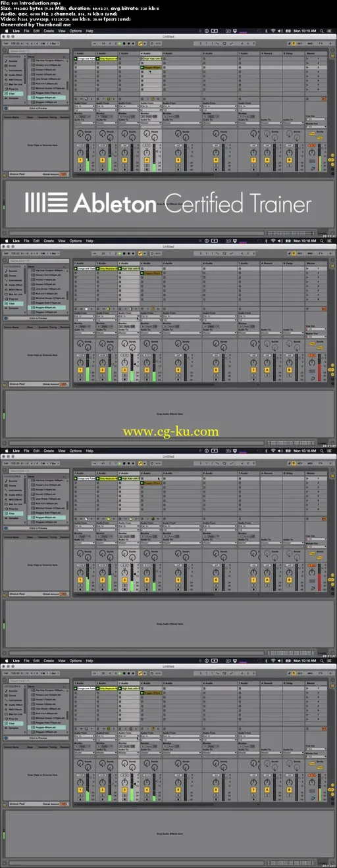Image resolution: width=337 pixels, height=868 pixels.
Task: Select MIDI Effects category in cg-ku watermark frame
Action: pyautogui.click(x=14, y=290)
